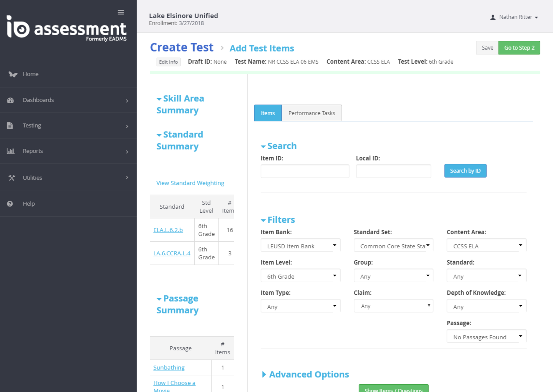Select the Items tab
The height and width of the screenshot is (392, 553).
pyautogui.click(x=268, y=113)
